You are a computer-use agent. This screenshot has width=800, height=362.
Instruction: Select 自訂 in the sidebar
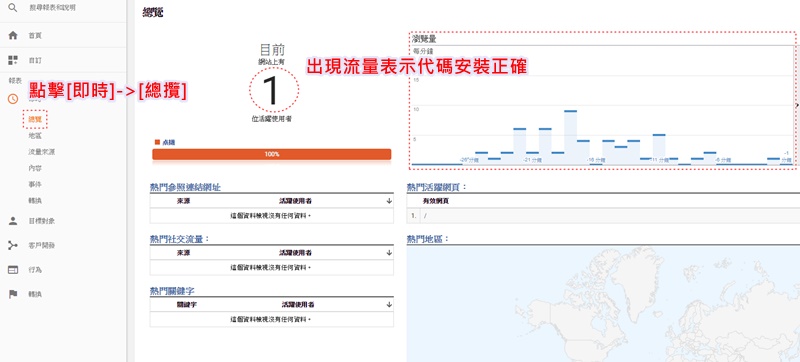point(35,60)
